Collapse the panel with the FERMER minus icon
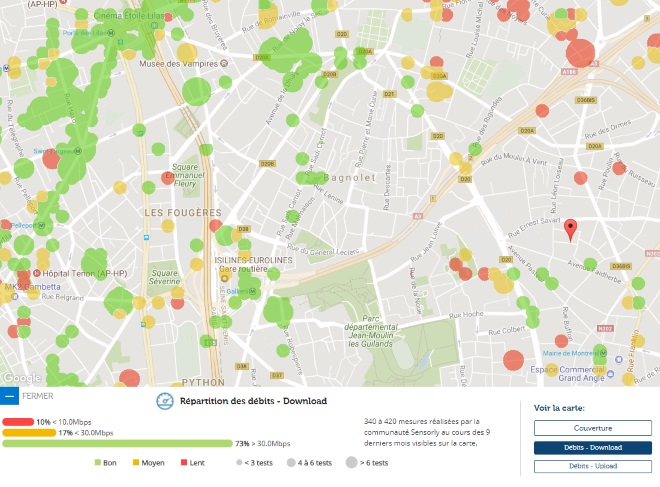660x487 pixels. coord(10,396)
